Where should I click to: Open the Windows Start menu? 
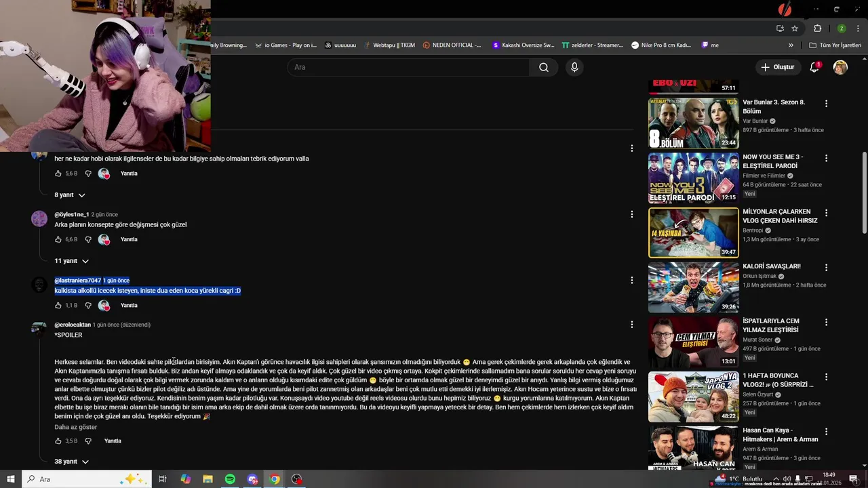(11, 479)
